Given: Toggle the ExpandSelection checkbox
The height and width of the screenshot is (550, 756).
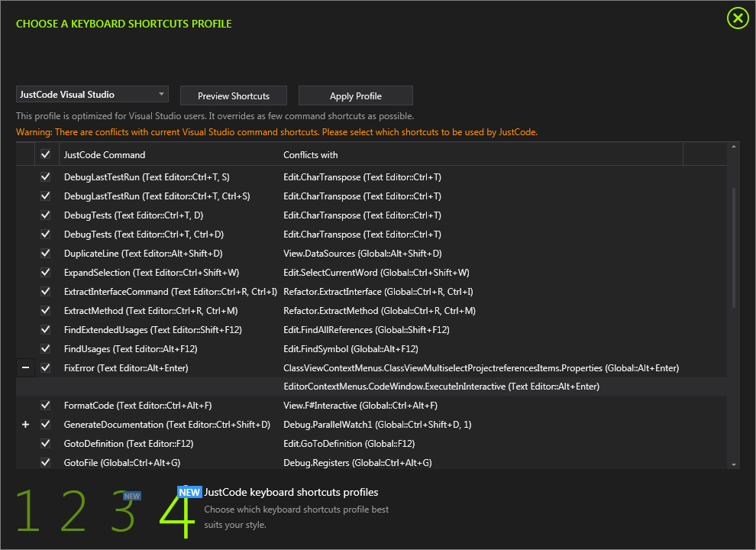Looking at the screenshot, I should coord(46,272).
